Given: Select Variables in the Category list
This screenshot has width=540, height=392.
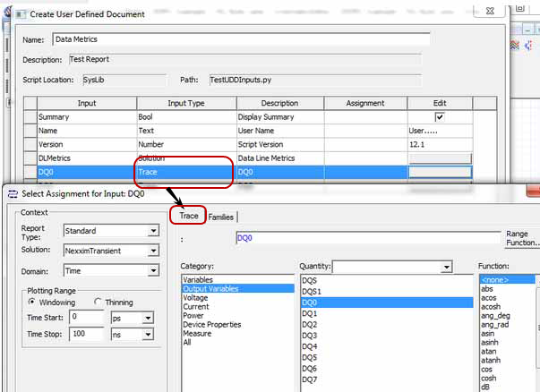Looking at the screenshot, I should pyautogui.click(x=198, y=280).
